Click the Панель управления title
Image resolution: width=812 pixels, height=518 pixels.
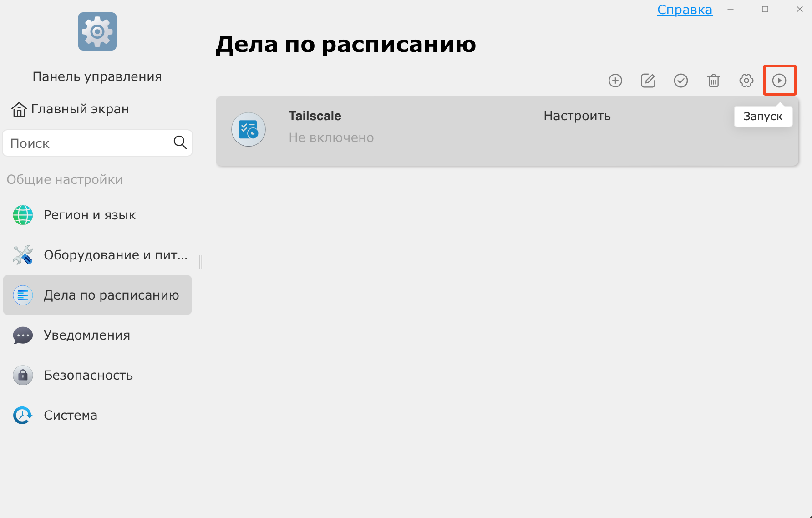pos(97,76)
